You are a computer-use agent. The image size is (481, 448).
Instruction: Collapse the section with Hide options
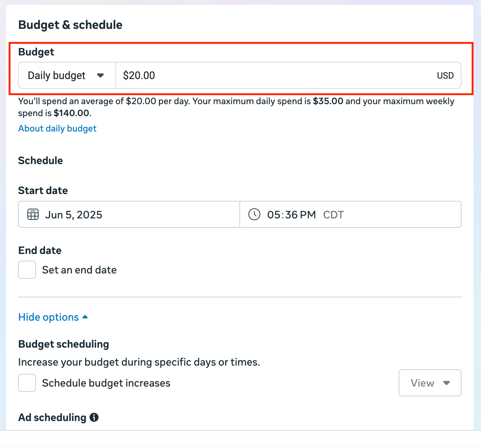coord(49,317)
